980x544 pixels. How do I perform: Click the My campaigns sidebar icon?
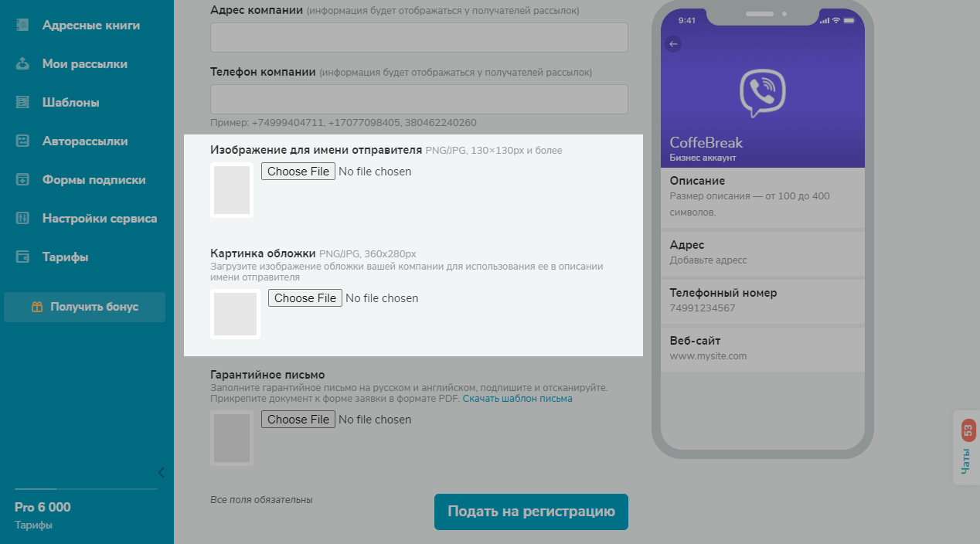22,63
